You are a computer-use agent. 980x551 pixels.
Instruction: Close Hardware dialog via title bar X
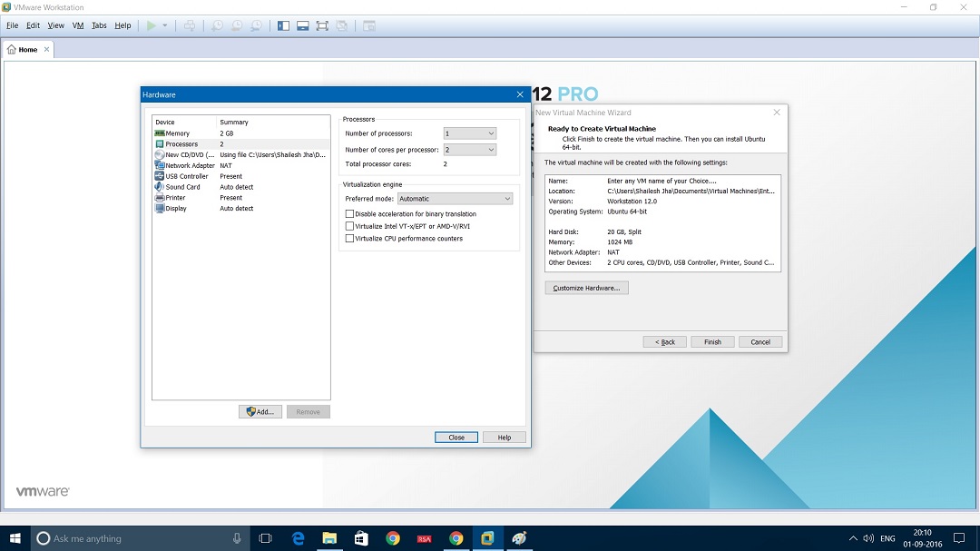[x=520, y=94]
